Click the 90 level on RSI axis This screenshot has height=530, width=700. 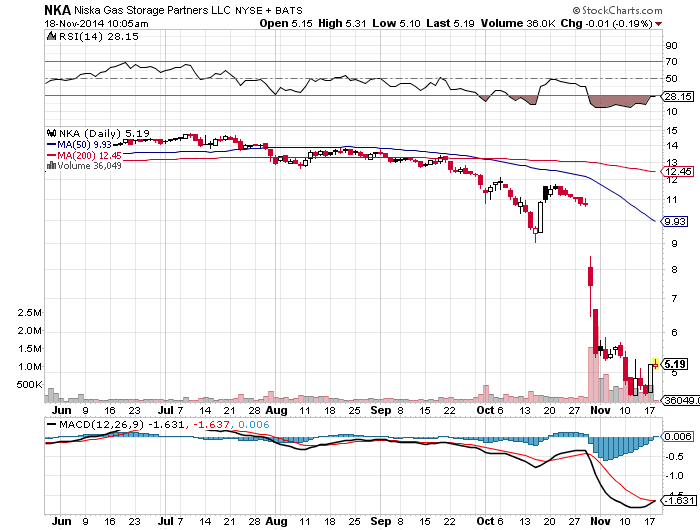(x=671, y=46)
